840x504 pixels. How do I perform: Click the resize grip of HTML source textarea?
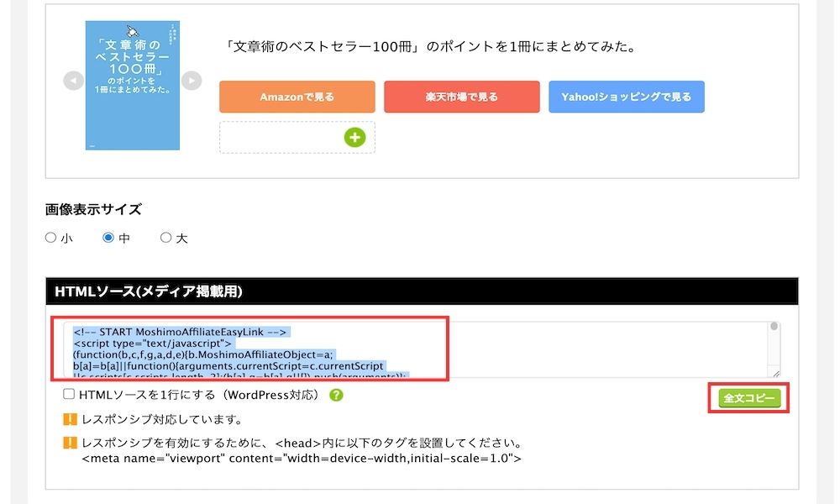[775, 373]
